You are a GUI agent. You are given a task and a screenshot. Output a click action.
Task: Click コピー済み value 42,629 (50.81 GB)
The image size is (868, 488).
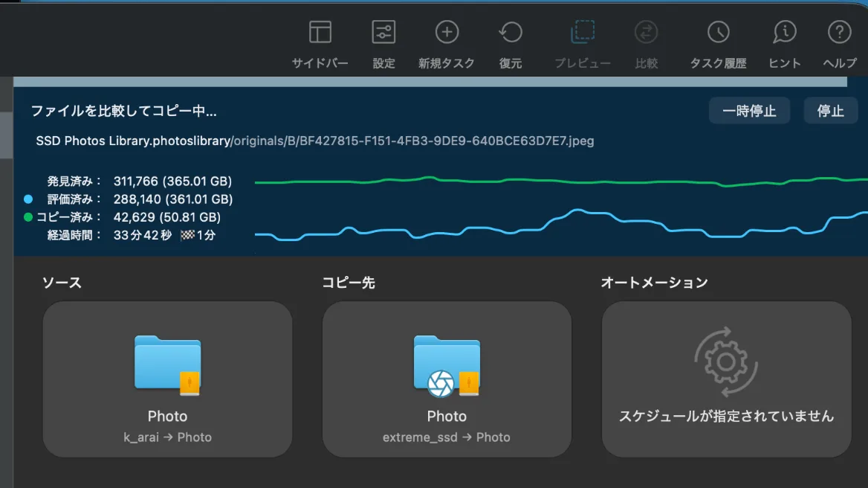point(167,217)
